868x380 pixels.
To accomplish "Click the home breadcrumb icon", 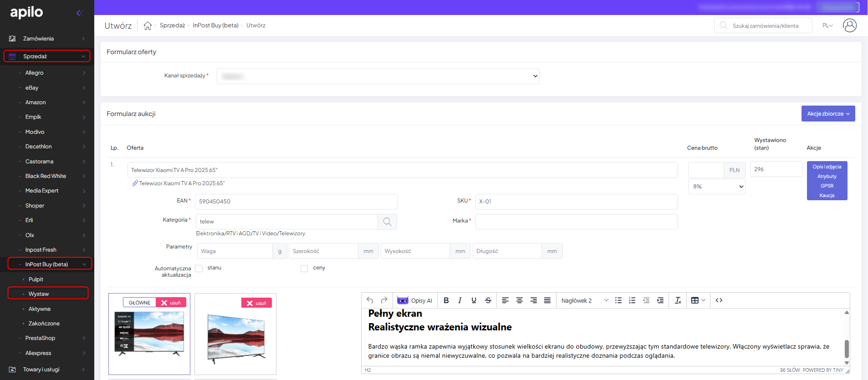I will pyautogui.click(x=148, y=25).
